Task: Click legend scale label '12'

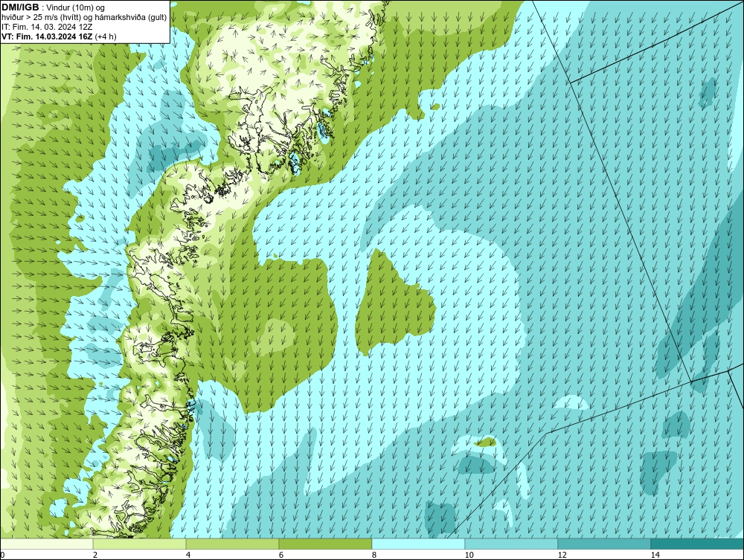Action: tap(562, 555)
